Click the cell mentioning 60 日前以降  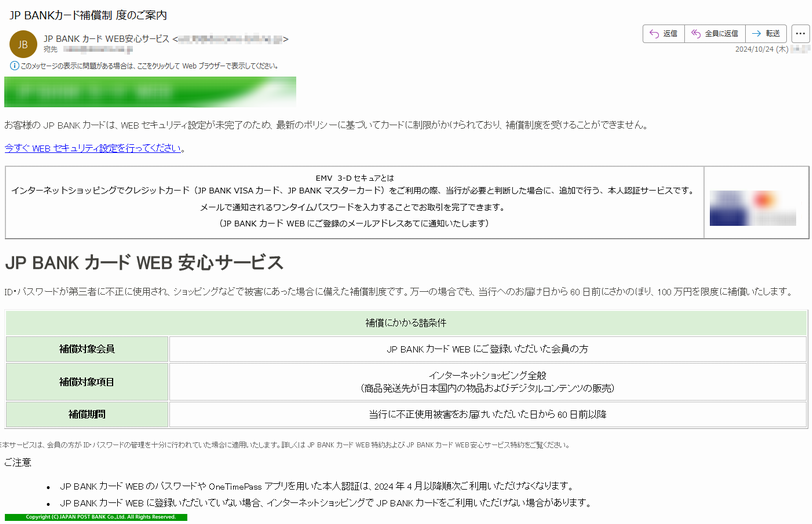coord(487,414)
